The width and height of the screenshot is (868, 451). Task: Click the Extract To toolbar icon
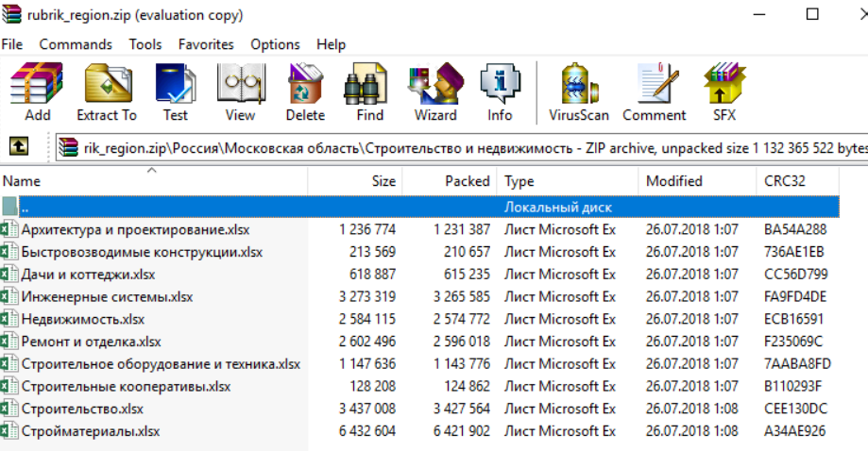[x=106, y=92]
